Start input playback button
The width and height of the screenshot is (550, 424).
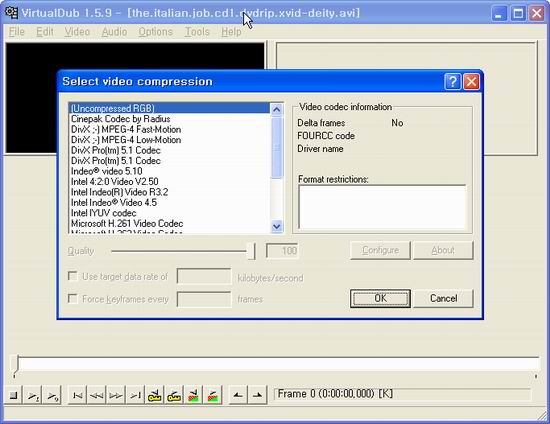pyautogui.click(x=34, y=395)
